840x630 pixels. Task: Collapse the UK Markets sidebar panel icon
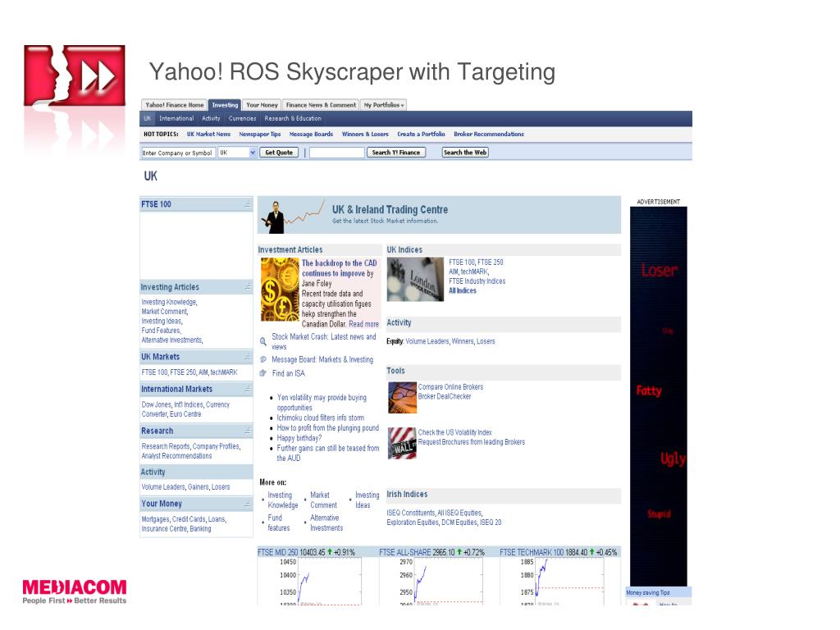point(248,356)
